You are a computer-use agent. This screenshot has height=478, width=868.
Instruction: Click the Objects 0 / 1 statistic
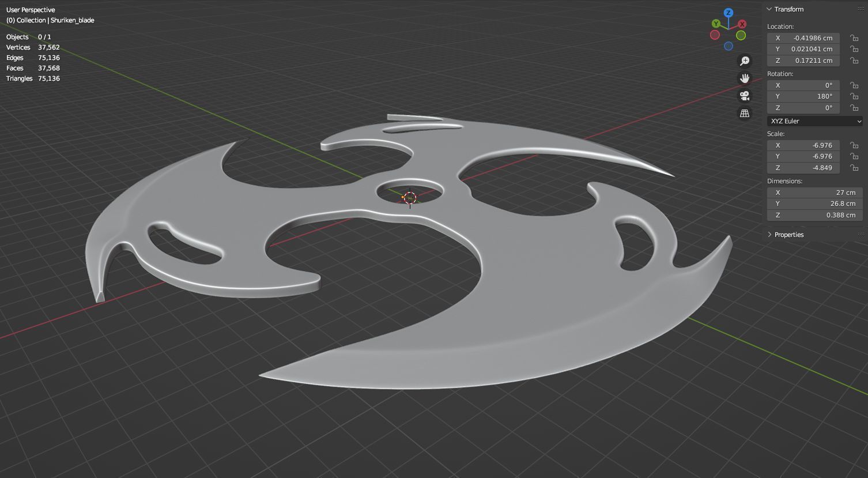click(x=29, y=37)
